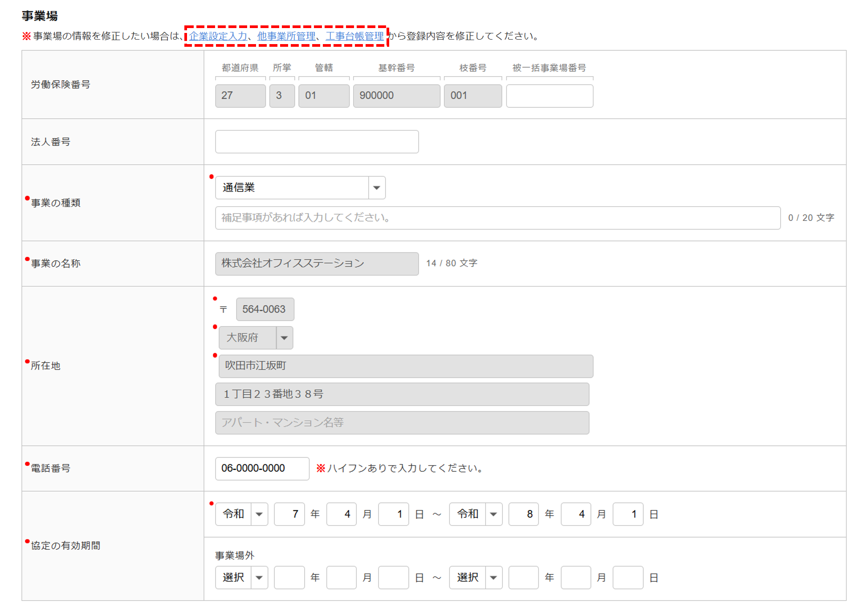Click the 事業場外 start year empty field

pos(289,578)
